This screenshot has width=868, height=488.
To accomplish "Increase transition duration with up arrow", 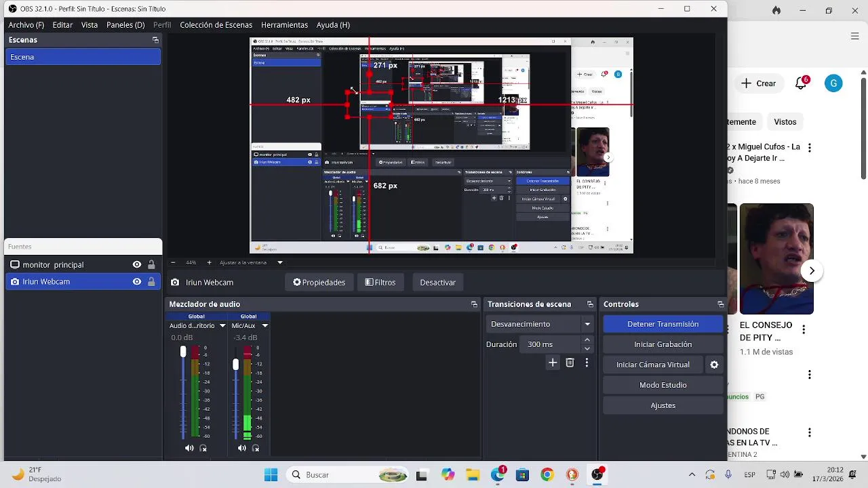I will pyautogui.click(x=587, y=340).
